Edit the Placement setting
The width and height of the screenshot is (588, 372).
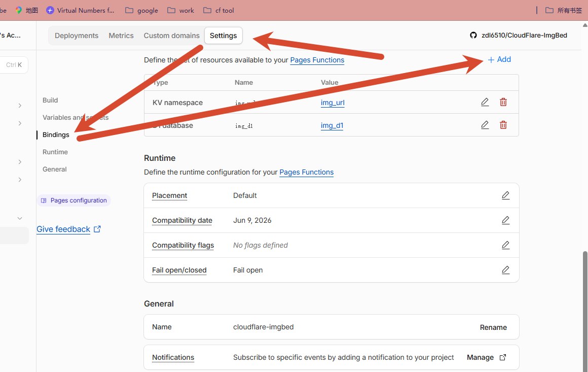[505, 195]
